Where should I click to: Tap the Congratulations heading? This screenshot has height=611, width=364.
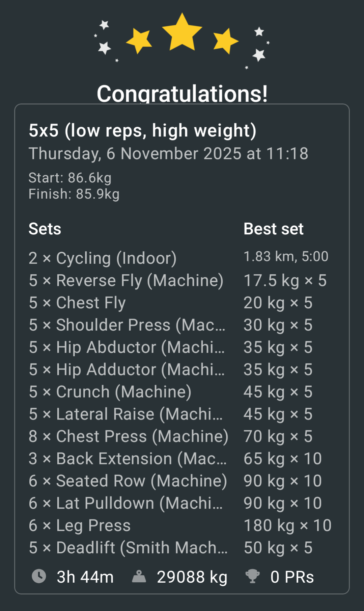click(182, 93)
